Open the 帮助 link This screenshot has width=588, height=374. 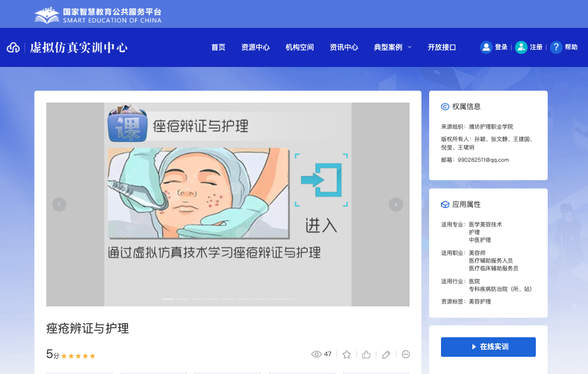[571, 47]
